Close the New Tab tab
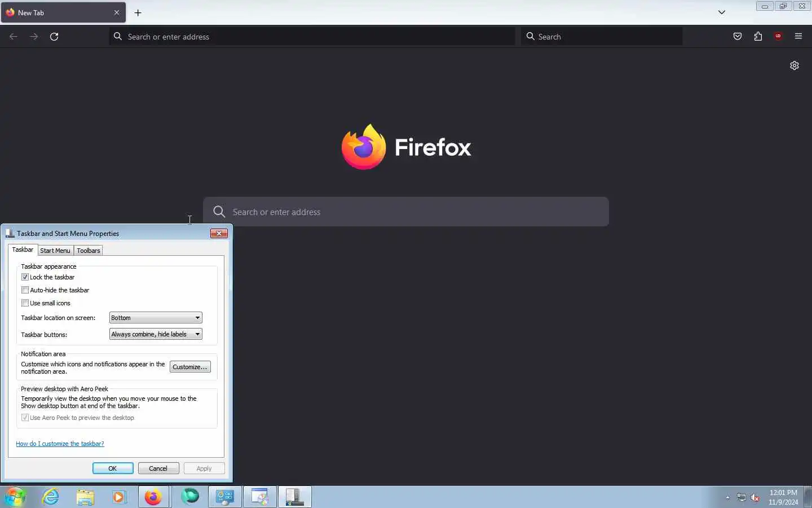 117,12
